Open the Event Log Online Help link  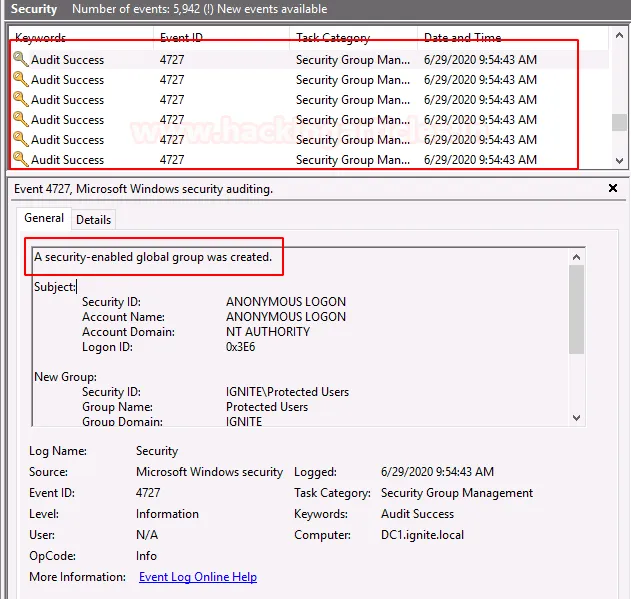coord(197,577)
